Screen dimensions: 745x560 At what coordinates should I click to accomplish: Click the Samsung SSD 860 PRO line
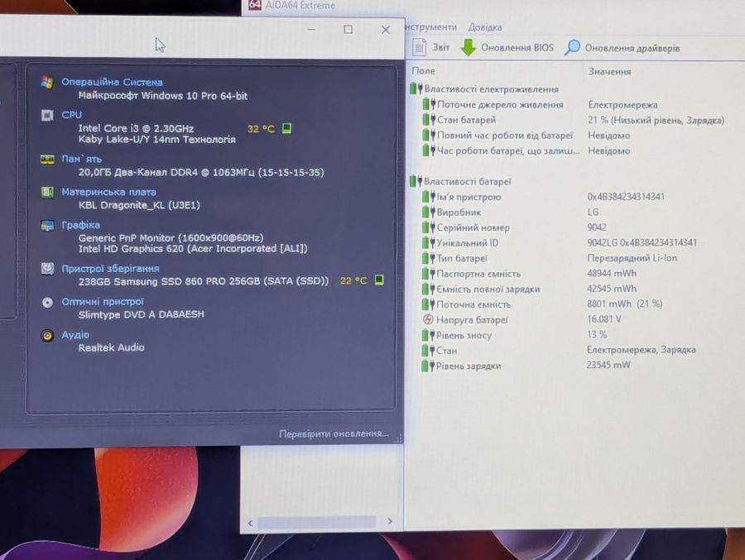[x=204, y=281]
